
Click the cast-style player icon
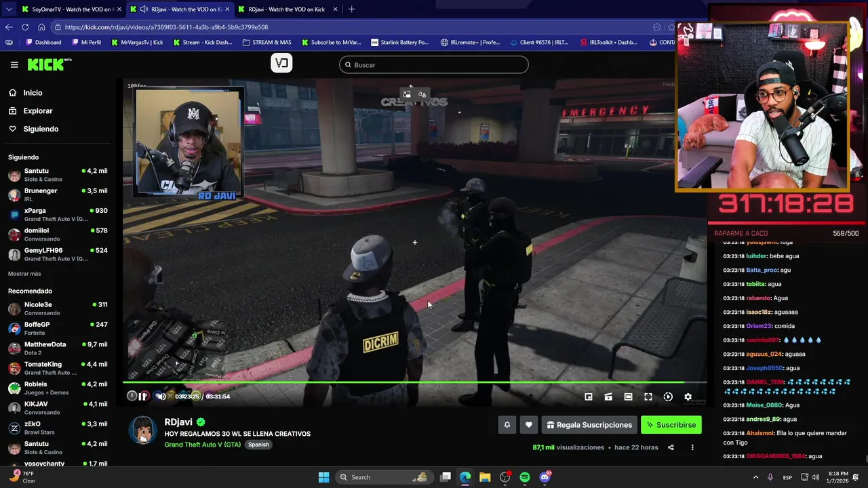[x=608, y=397]
